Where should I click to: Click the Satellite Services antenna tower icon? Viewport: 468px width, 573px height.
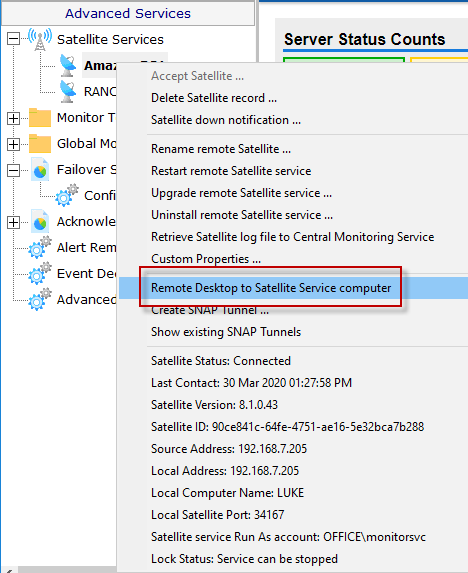(x=40, y=39)
